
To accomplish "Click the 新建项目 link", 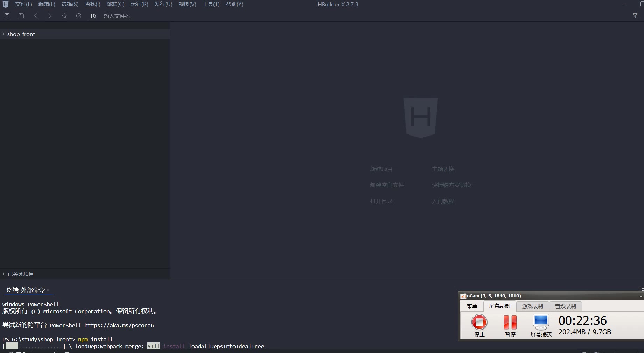I will click(381, 169).
